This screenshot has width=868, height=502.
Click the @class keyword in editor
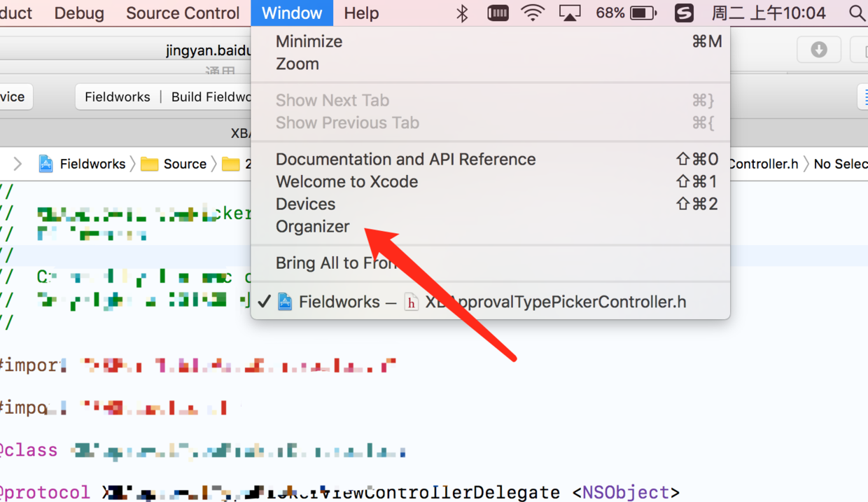(29, 449)
